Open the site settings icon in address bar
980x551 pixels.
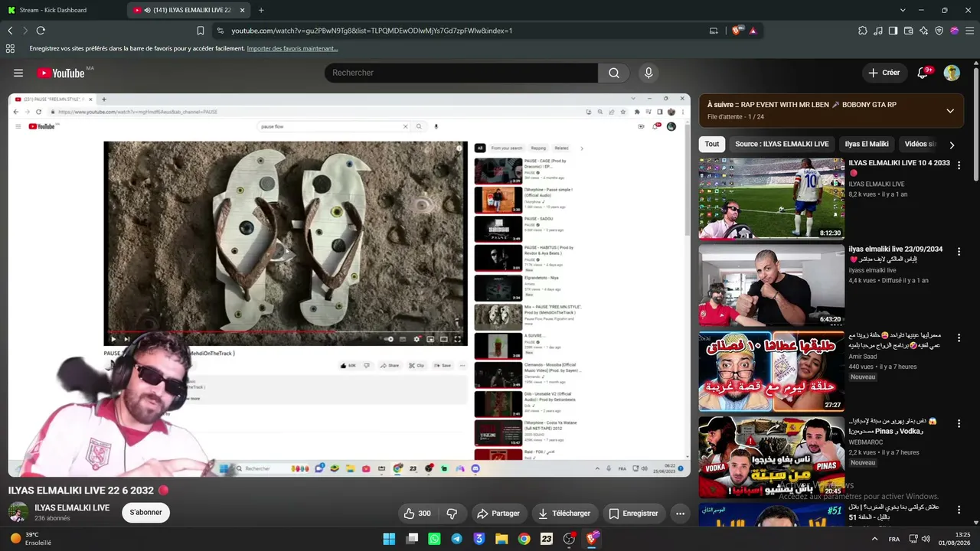click(220, 31)
